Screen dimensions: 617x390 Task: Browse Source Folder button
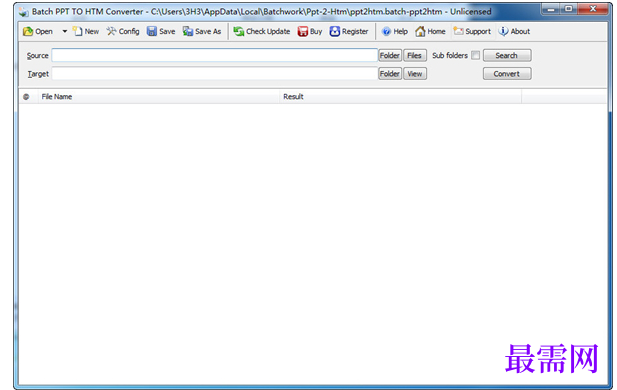(x=390, y=55)
